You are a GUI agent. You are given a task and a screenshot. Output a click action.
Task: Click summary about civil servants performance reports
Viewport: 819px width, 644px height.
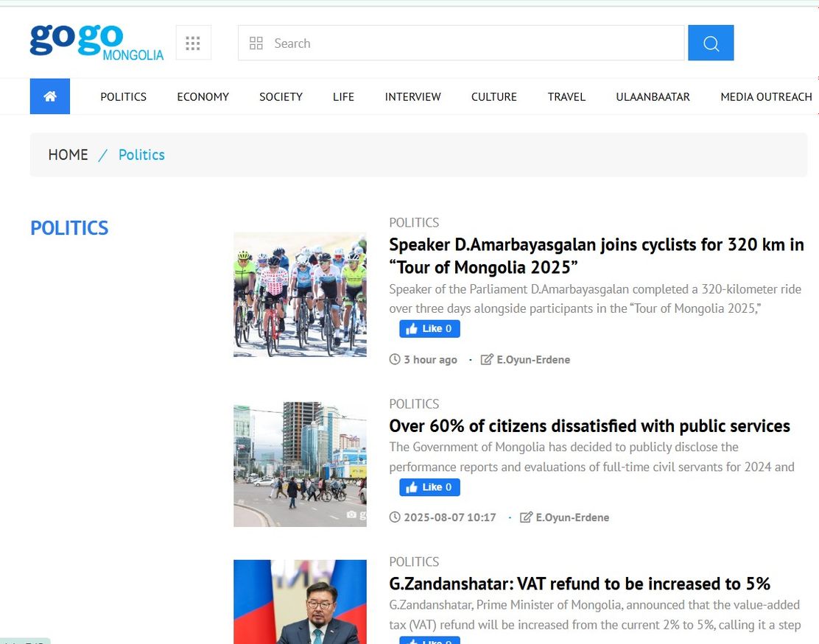pos(592,456)
